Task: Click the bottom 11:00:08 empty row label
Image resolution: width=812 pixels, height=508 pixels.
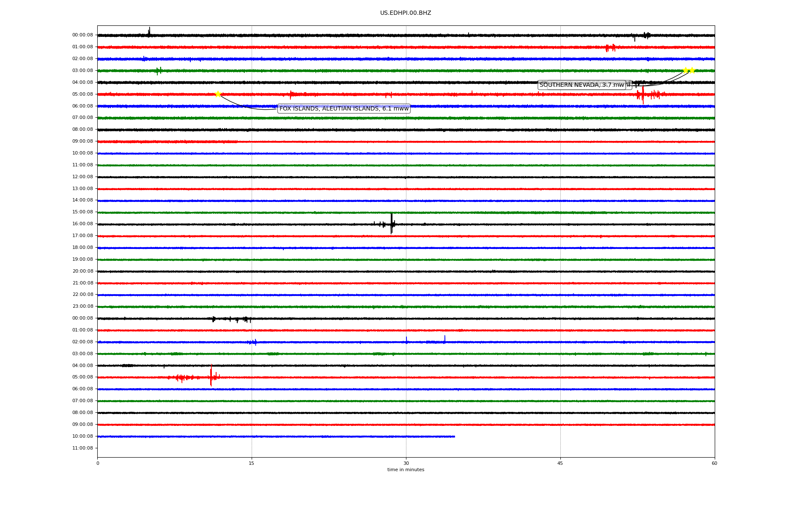Action: point(82,448)
